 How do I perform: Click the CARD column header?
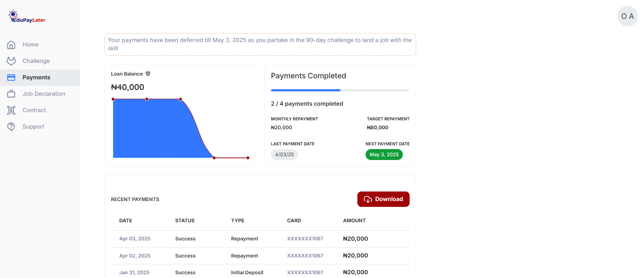coord(294,221)
